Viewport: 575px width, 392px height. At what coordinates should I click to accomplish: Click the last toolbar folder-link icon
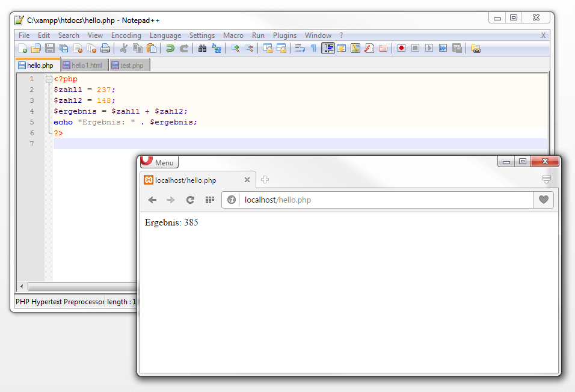click(476, 48)
